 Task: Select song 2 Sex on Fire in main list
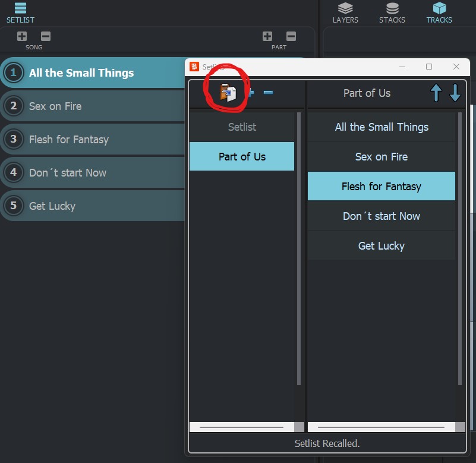coord(93,106)
